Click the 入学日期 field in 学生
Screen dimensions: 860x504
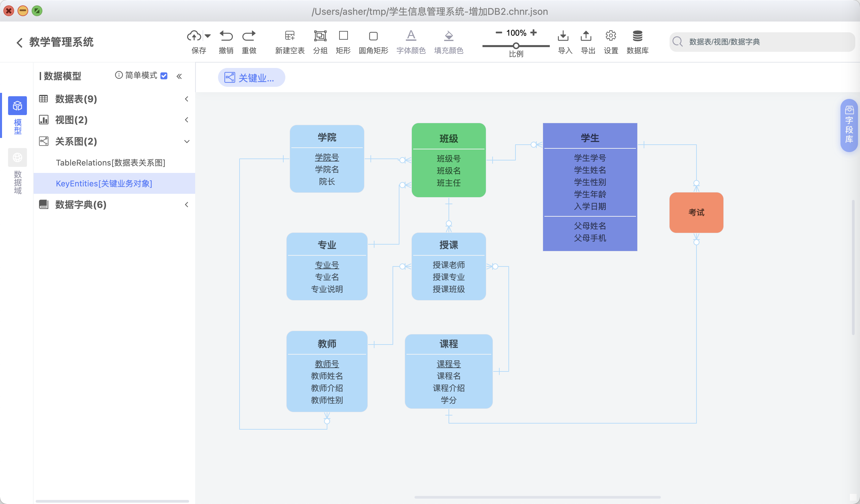click(590, 206)
